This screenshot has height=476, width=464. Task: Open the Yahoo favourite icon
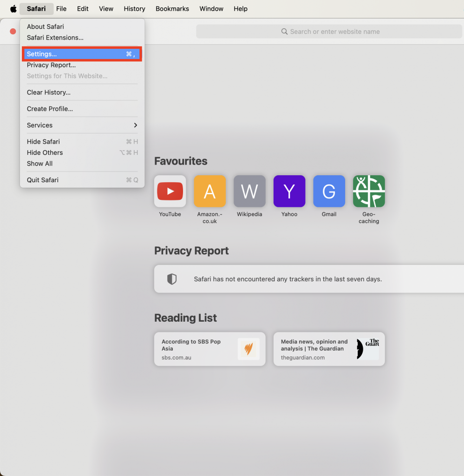pos(289,191)
